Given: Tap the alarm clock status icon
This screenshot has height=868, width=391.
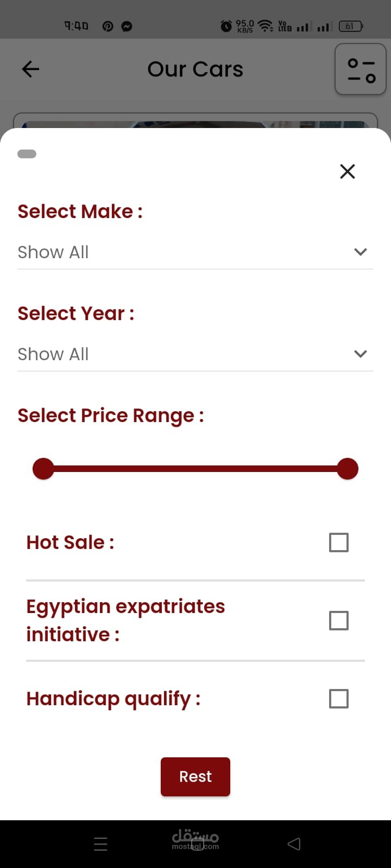Looking at the screenshot, I should (x=226, y=25).
